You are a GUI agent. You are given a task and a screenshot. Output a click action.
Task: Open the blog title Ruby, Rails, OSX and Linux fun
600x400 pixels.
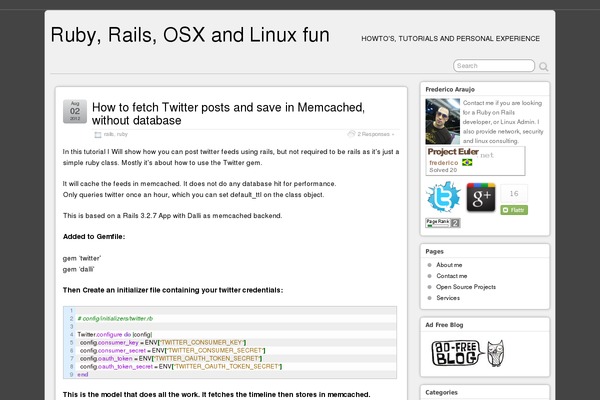(x=190, y=35)
